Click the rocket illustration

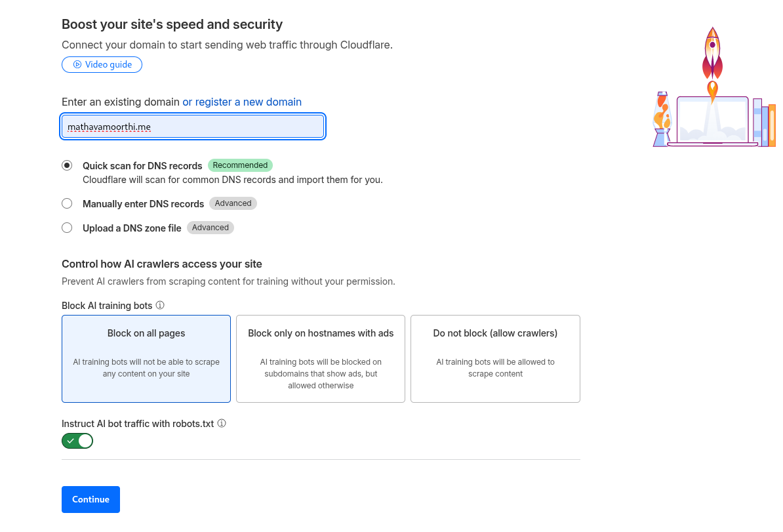point(712,59)
